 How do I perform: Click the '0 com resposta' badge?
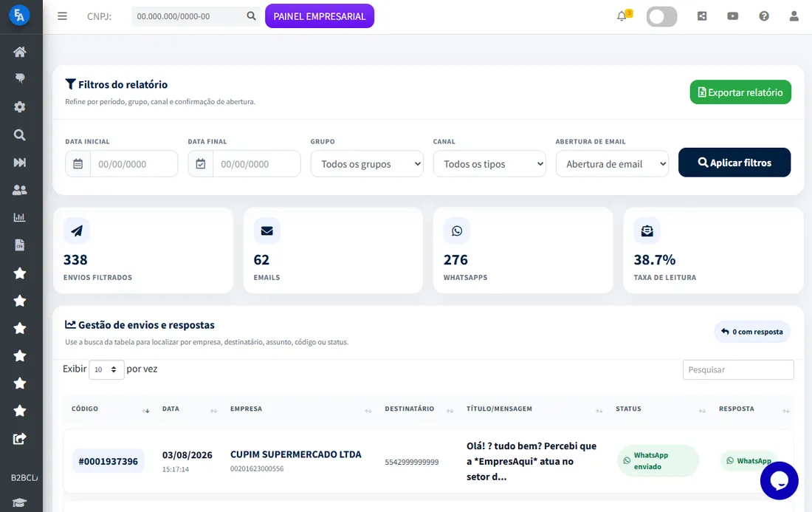752,332
